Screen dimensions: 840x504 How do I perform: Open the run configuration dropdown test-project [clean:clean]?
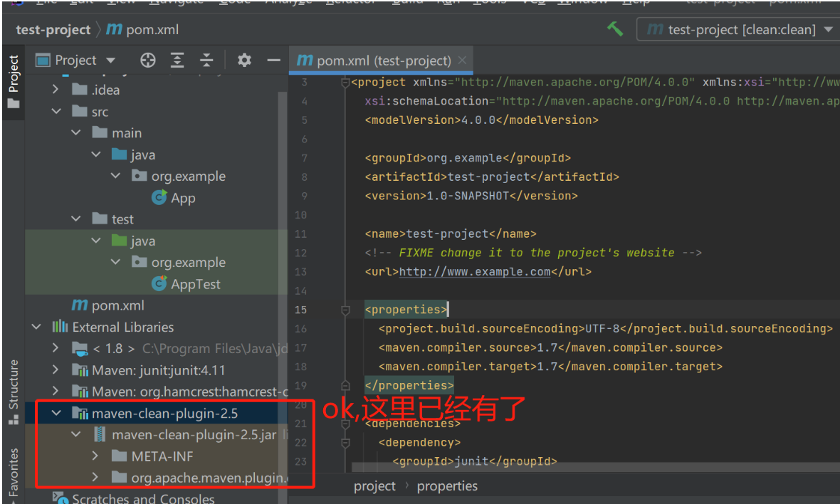(739, 29)
